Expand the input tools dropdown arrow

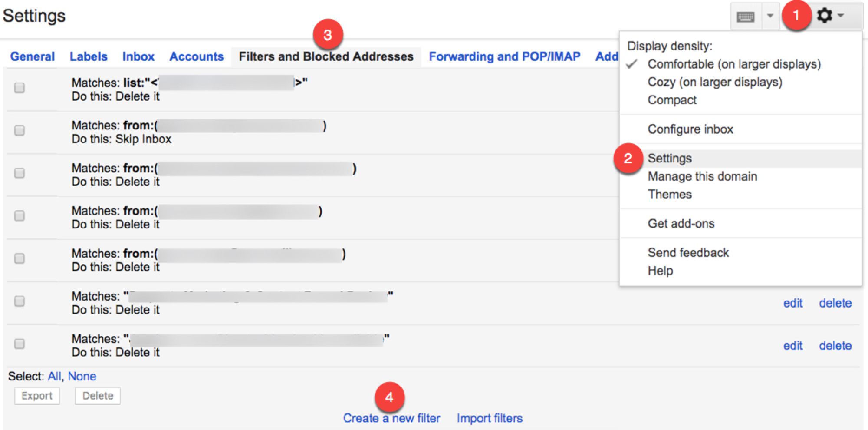pyautogui.click(x=770, y=16)
